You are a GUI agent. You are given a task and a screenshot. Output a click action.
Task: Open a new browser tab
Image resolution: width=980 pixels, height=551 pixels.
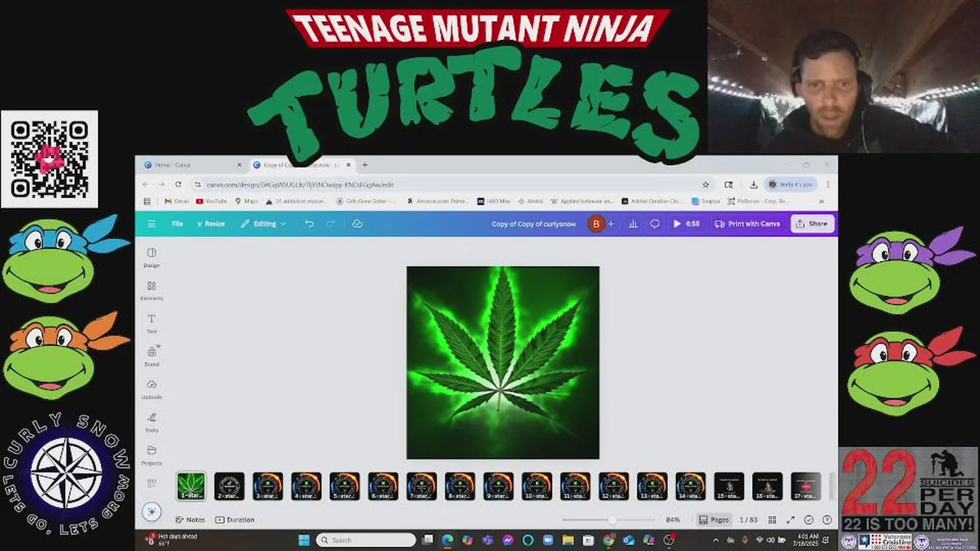[x=364, y=165]
